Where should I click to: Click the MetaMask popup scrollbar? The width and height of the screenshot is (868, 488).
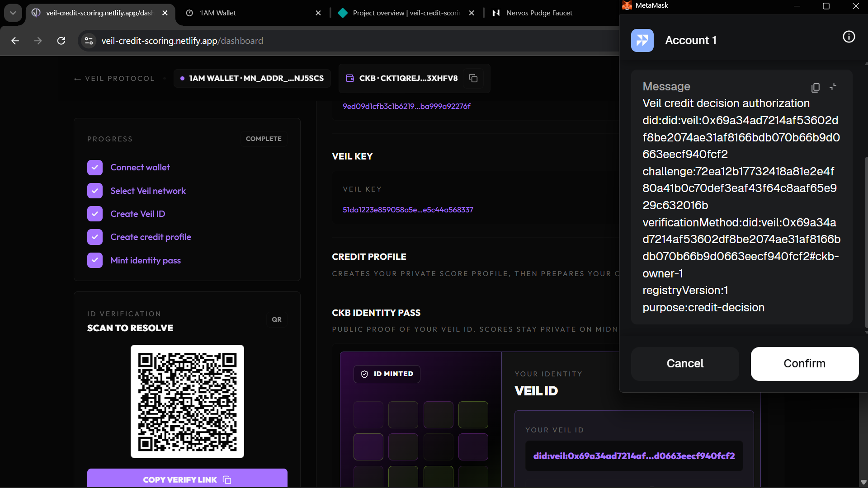[x=866, y=242]
